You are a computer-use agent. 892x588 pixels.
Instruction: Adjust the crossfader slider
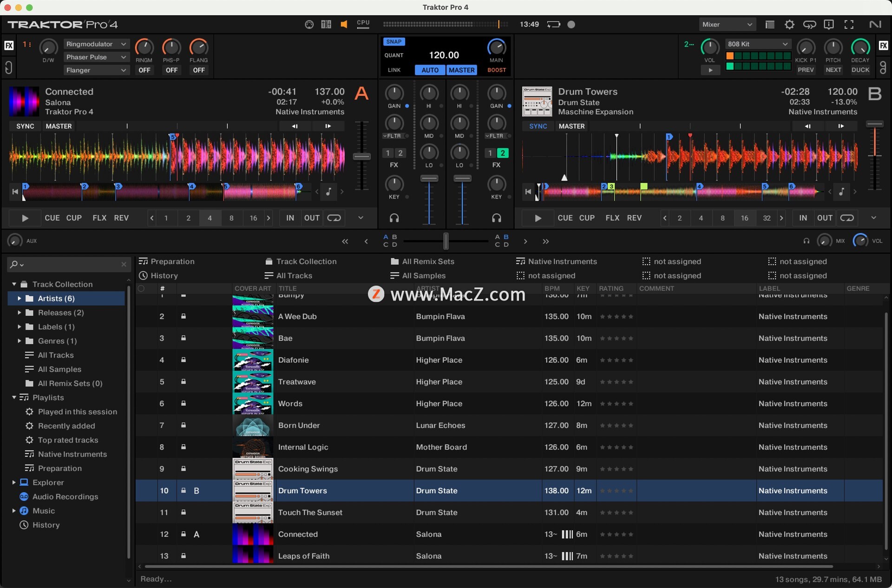446,241
